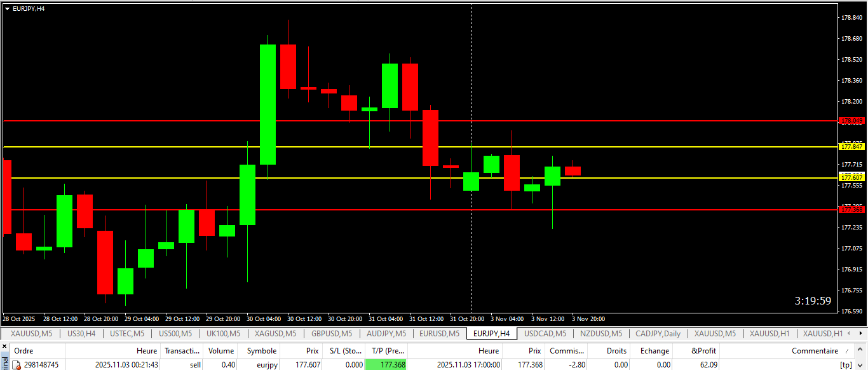Select the XAUUSD,M5 tab left of US30,H4

point(31,333)
